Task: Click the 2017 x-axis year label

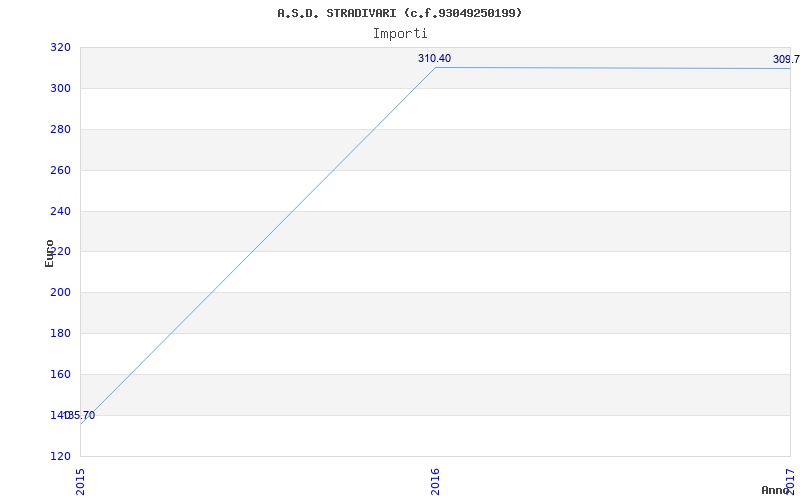Action: 790,481
